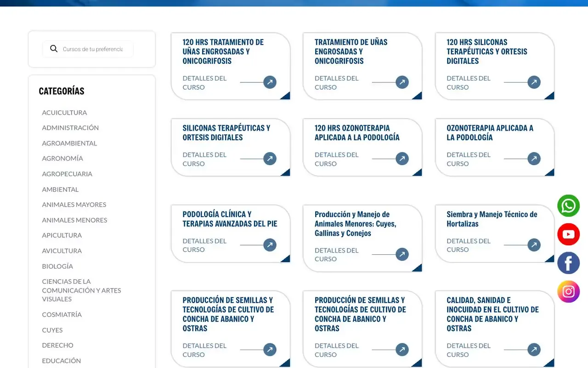Open the AGROAMBIENTAL category
Viewport: 588px width, 368px height.
point(69,143)
